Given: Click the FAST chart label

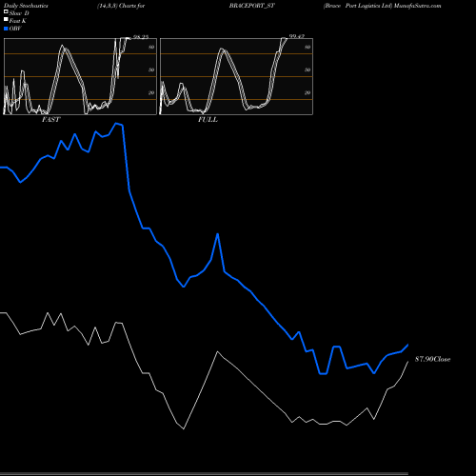Looking at the screenshot, I should [50, 120].
